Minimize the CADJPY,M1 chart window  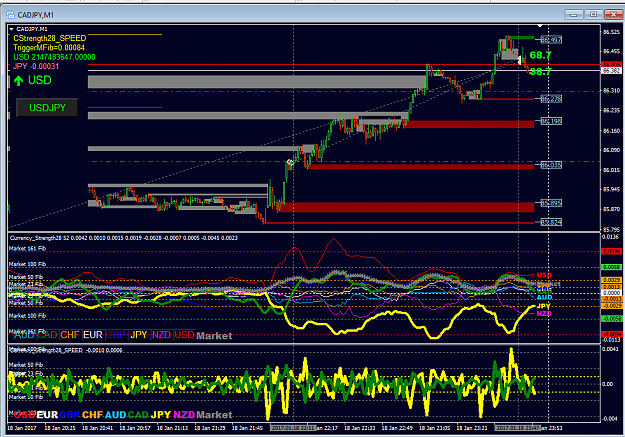574,15
